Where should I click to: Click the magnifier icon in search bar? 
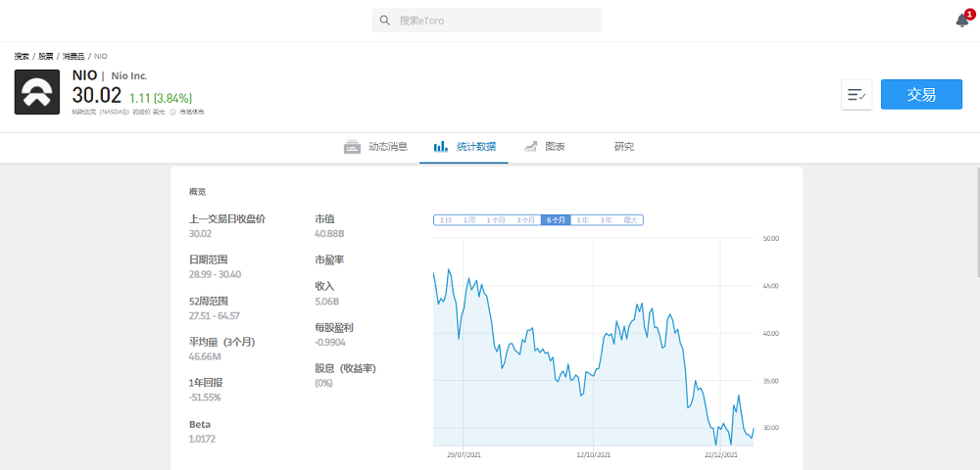coord(385,21)
